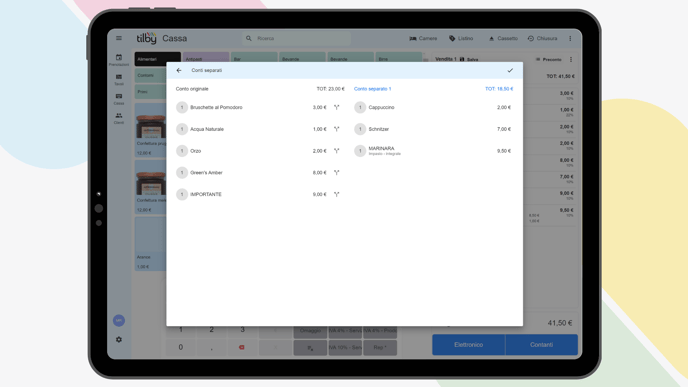Click quantity circle beside MARINARA
688x387 pixels.
coord(360,151)
